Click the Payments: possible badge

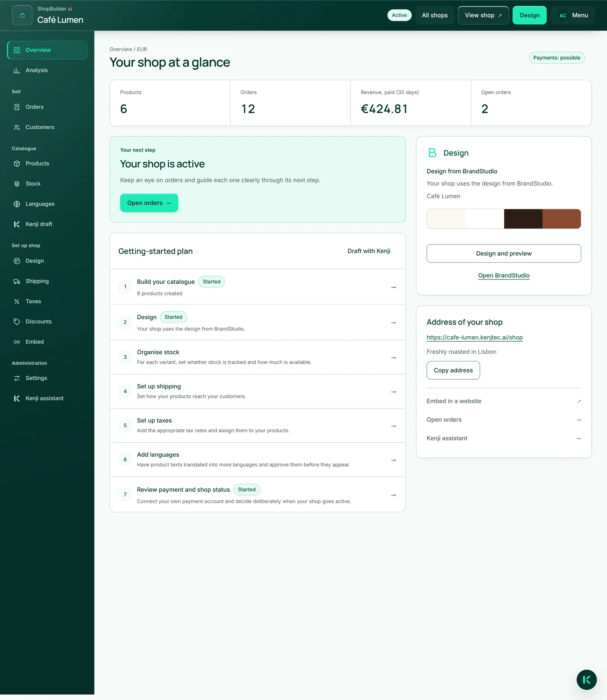(x=557, y=58)
